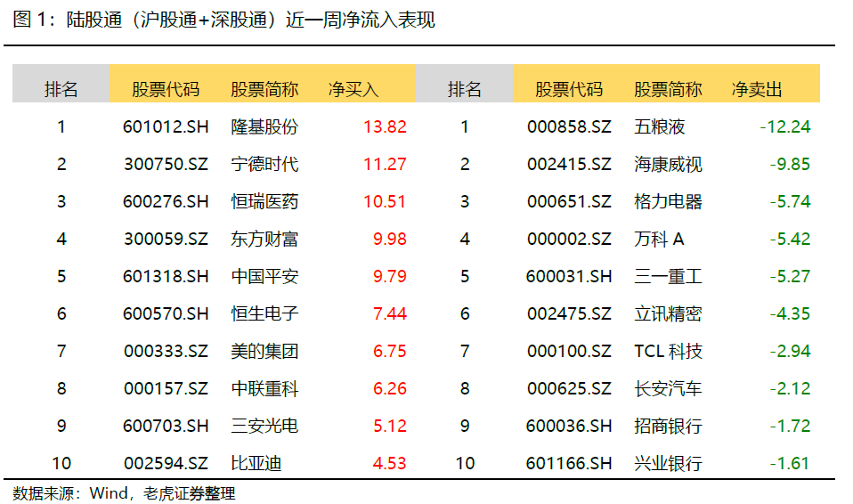
Task: Click stock name 万科 A
Action: (659, 239)
